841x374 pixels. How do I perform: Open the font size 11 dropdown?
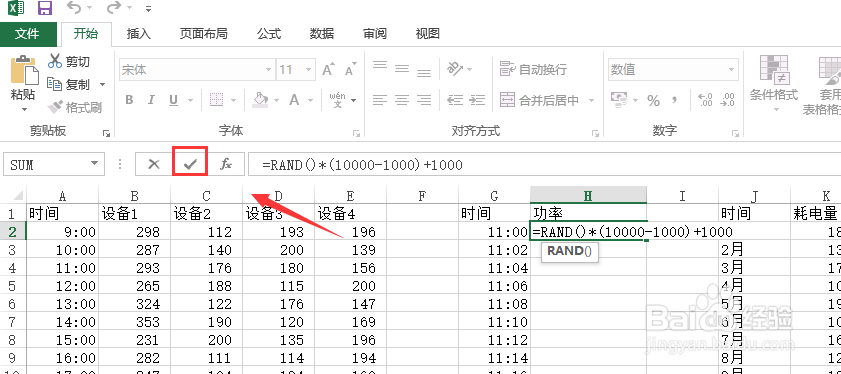click(308, 69)
